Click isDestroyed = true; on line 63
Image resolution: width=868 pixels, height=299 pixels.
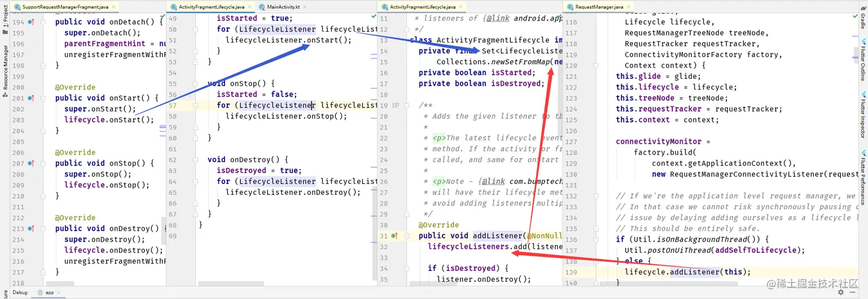click(x=258, y=171)
